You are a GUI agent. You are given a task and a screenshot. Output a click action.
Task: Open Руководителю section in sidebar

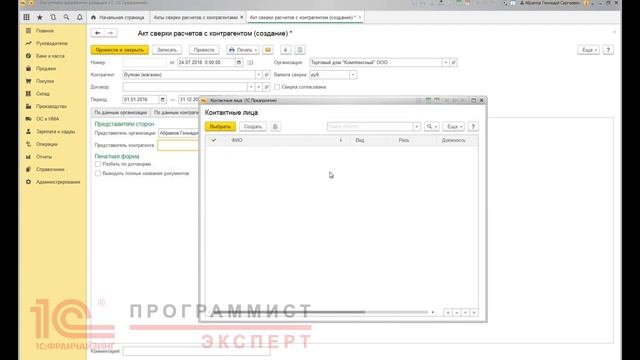click(x=52, y=43)
